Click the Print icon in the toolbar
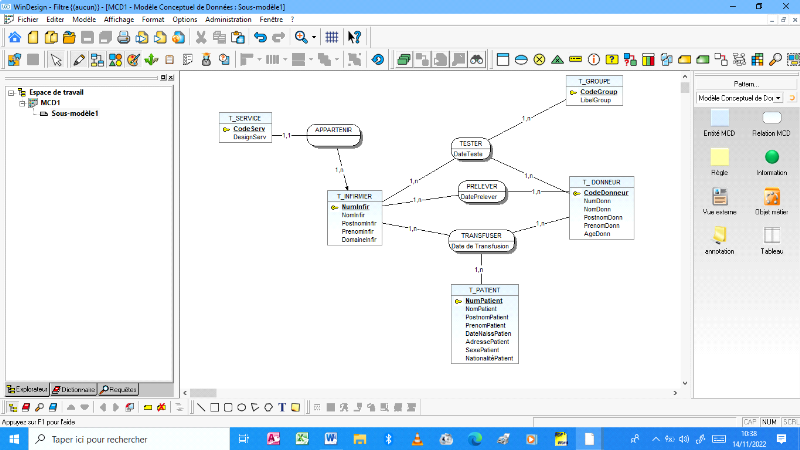Viewport: 800px width, 450px height. [123, 37]
